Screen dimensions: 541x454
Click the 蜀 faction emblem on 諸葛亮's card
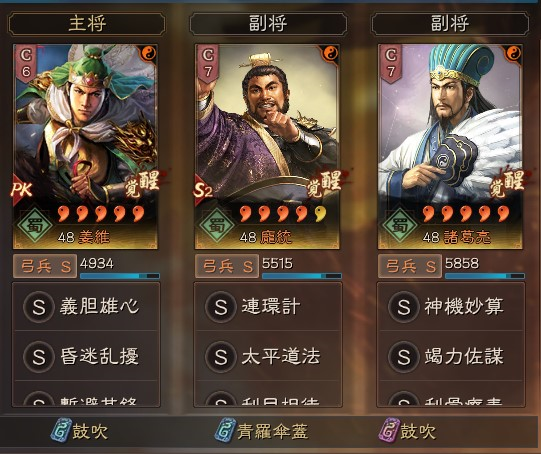click(x=400, y=225)
